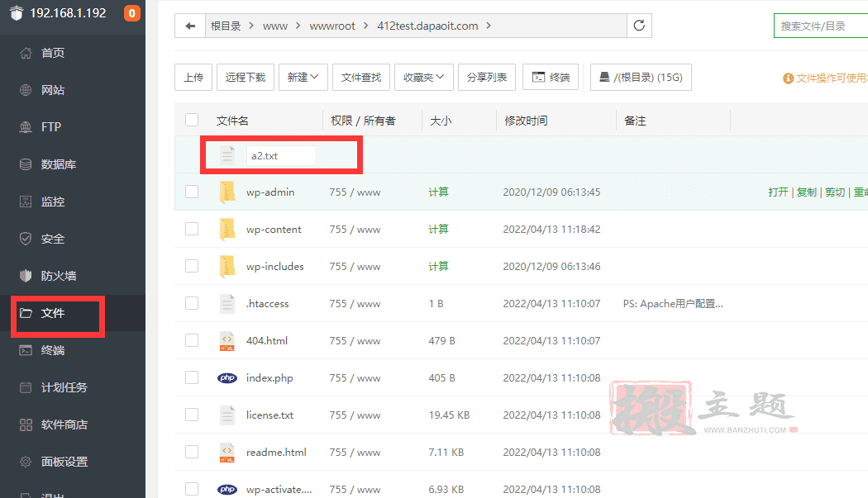Click the FTP globe icon in sidebar
This screenshot has height=498, width=868.
click(26, 127)
